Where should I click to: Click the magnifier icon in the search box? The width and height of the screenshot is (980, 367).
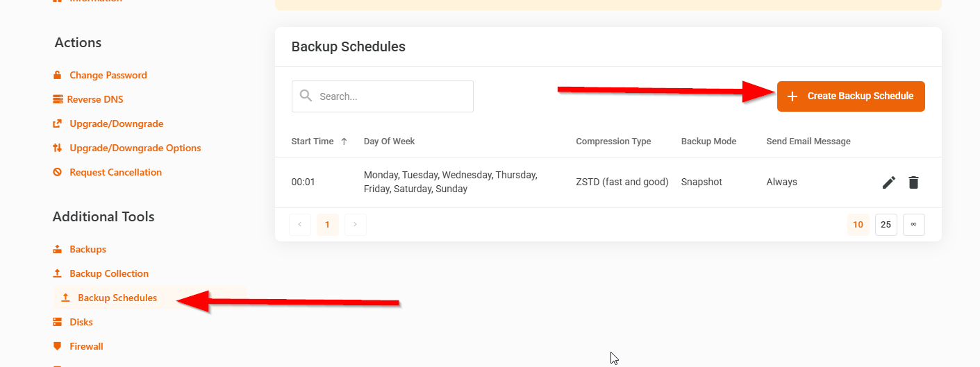pos(306,96)
